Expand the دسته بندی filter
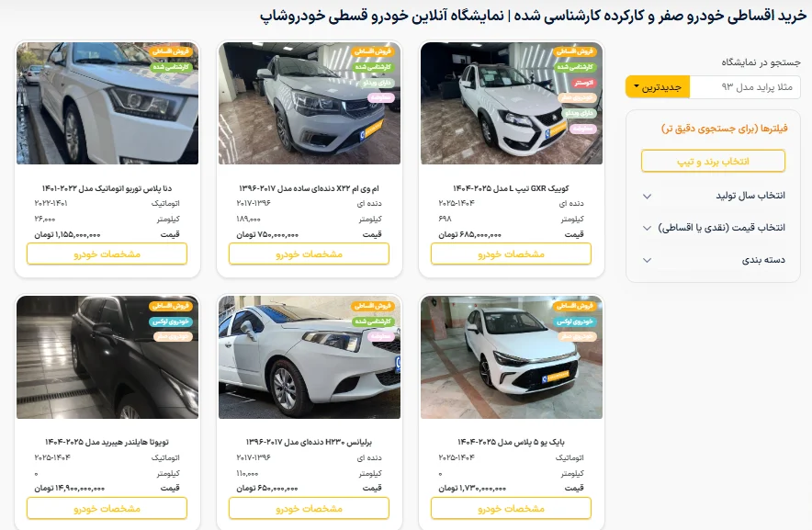This screenshot has width=812, height=530. point(714,260)
